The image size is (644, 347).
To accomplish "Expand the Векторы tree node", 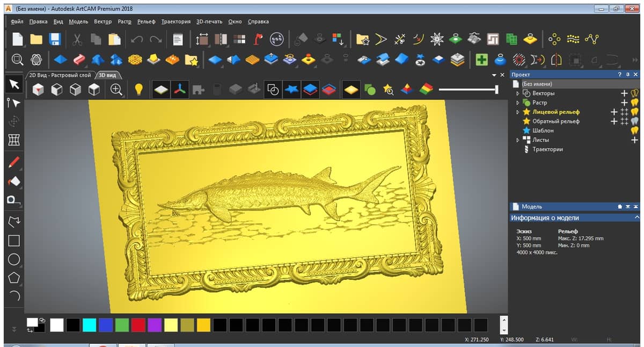I will click(517, 93).
